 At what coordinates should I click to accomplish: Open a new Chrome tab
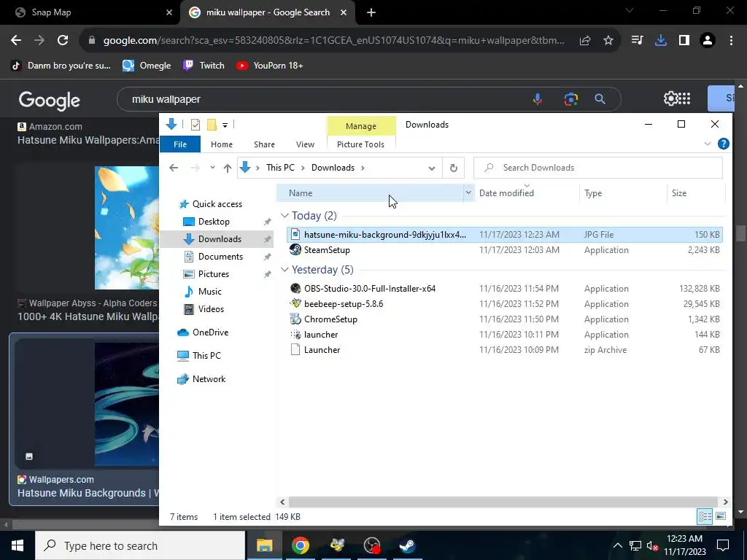pos(371,12)
